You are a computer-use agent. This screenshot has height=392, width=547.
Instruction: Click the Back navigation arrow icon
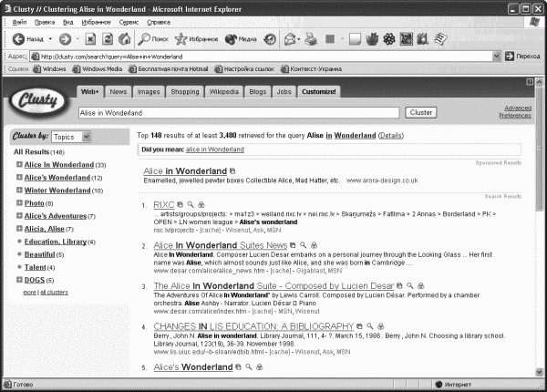pos(18,39)
